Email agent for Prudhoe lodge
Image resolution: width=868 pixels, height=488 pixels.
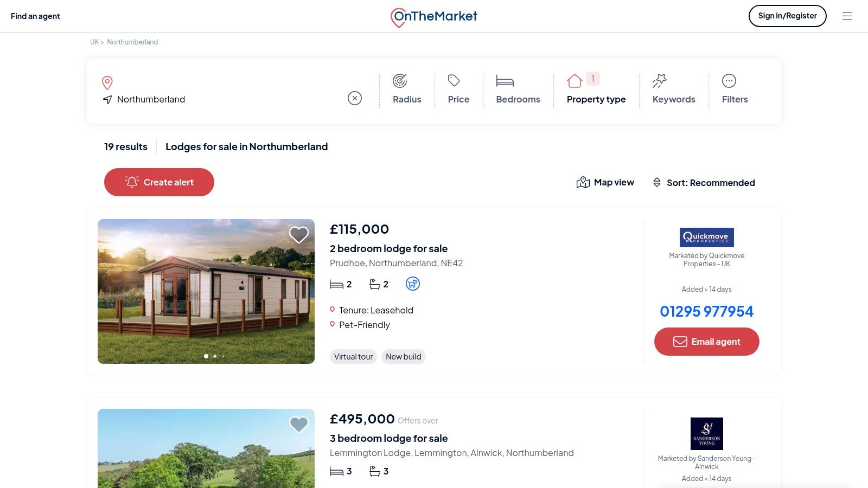pos(706,342)
